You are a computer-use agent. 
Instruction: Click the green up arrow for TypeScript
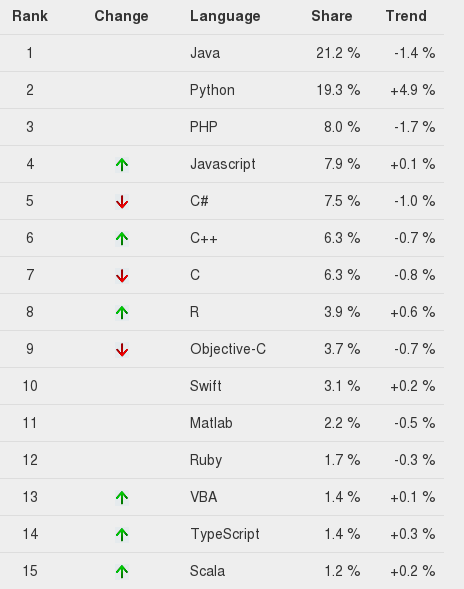click(x=122, y=535)
